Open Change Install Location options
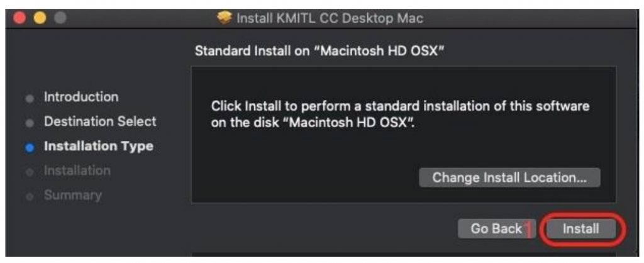 click(x=509, y=177)
